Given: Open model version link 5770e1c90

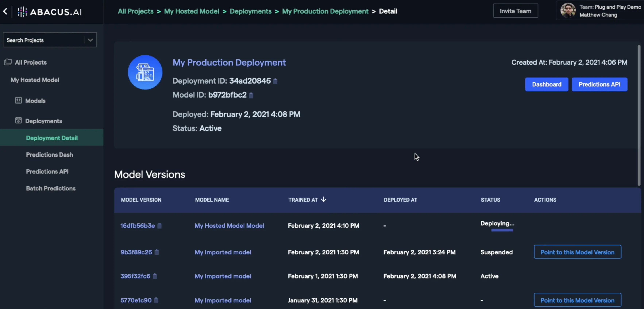Looking at the screenshot, I should pyautogui.click(x=136, y=300).
